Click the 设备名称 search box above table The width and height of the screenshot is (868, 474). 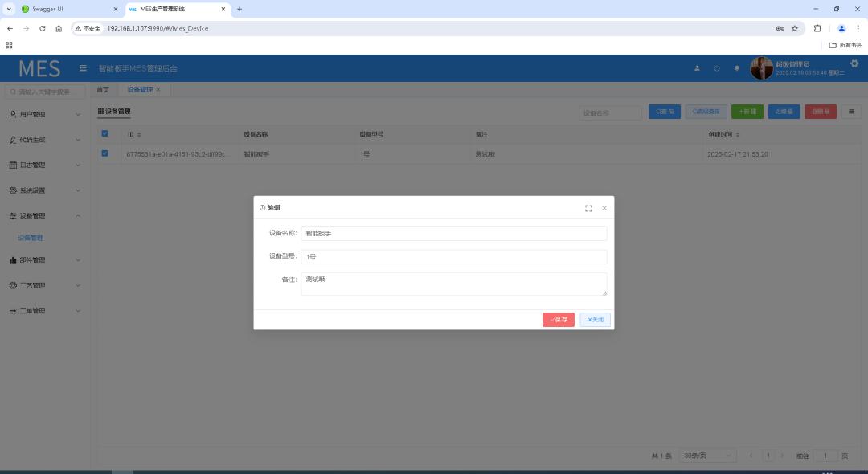(x=610, y=112)
